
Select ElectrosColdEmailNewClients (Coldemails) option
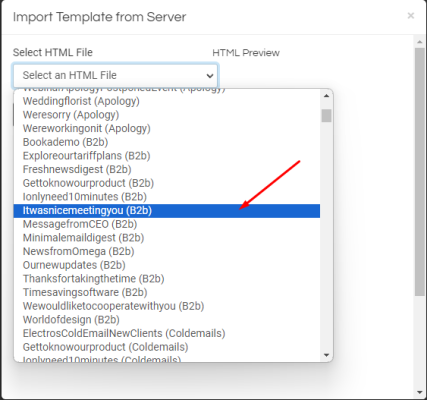click(x=167, y=334)
